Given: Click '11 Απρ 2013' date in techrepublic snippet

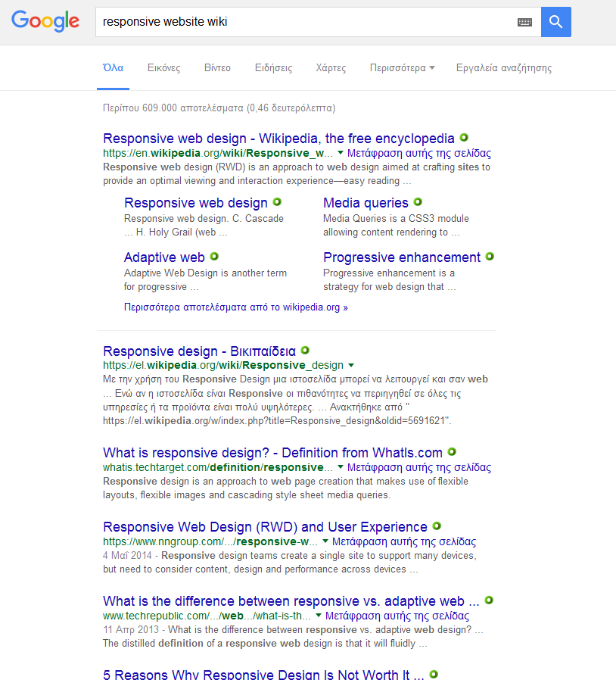Looking at the screenshot, I should (131, 630).
